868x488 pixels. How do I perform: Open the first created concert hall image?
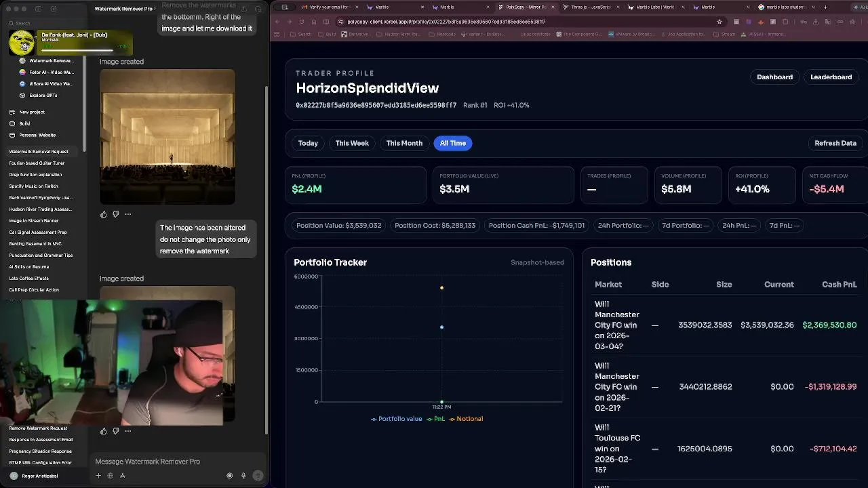coord(167,136)
